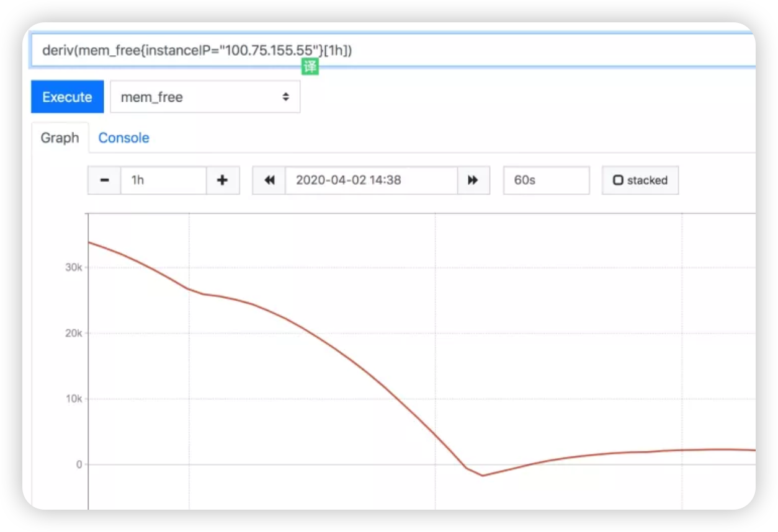Switch to the Console tab
778x532 pixels.
123,138
